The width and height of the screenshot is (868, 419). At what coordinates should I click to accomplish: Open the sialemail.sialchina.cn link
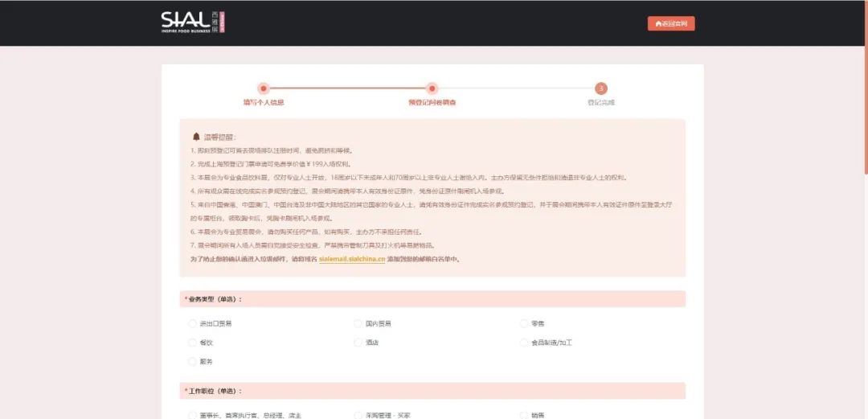(352, 259)
